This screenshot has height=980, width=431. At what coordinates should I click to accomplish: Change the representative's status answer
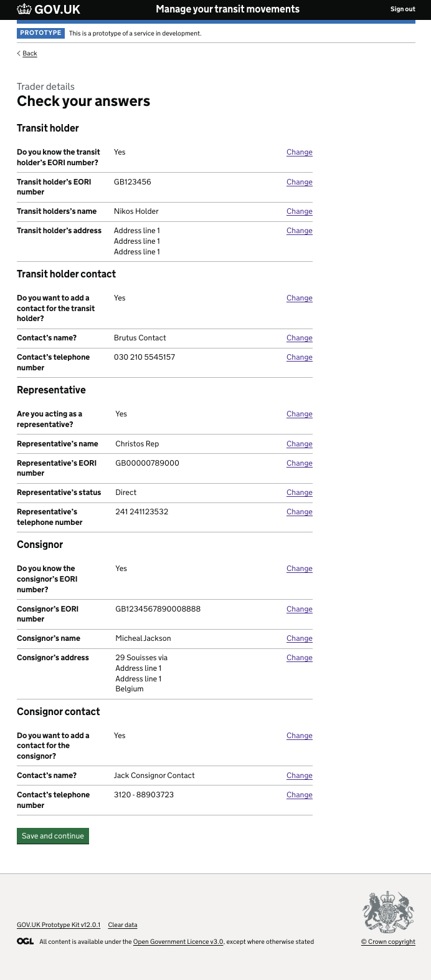299,492
